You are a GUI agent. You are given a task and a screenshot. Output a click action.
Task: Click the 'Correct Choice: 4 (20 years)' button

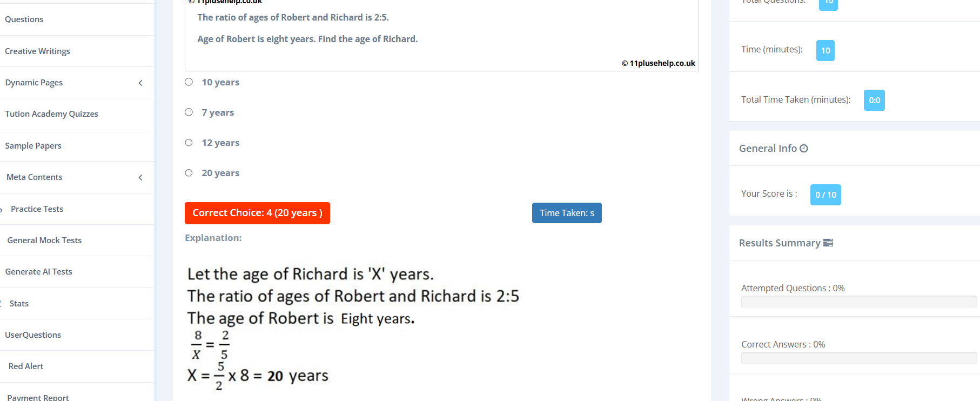[x=257, y=213]
